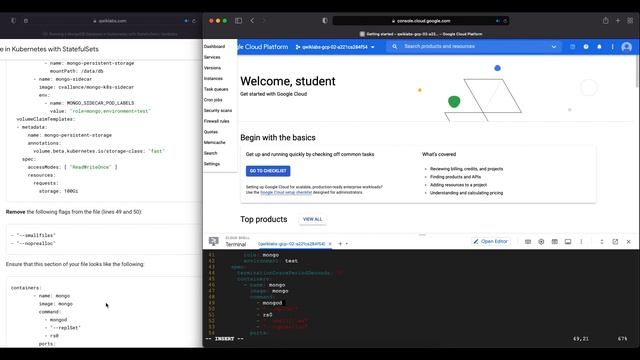Reload the console.cloud.google.com page
Image resolution: width=640 pixels, height=360 pixels.
click(505, 21)
